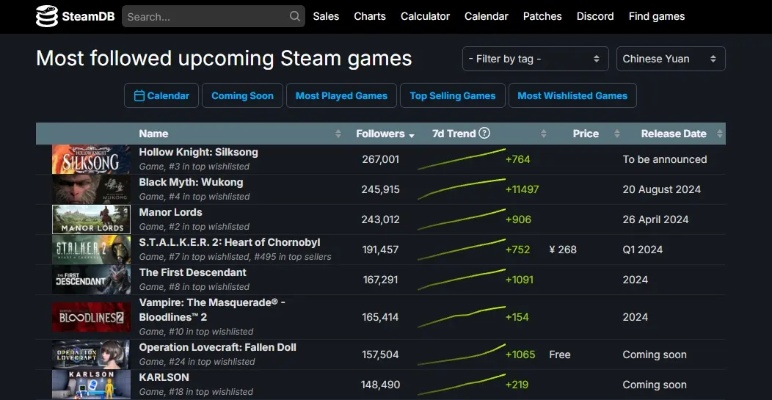Click the search magnifier icon
The width and height of the screenshot is (772, 400).
click(295, 17)
